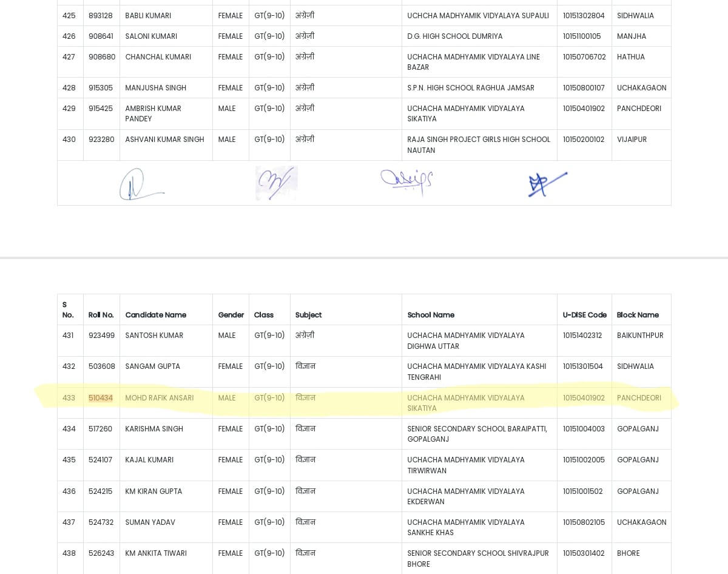The width and height of the screenshot is (728, 574).
Task: Click candidate name MANJUSHA SINGH
Action: point(156,88)
